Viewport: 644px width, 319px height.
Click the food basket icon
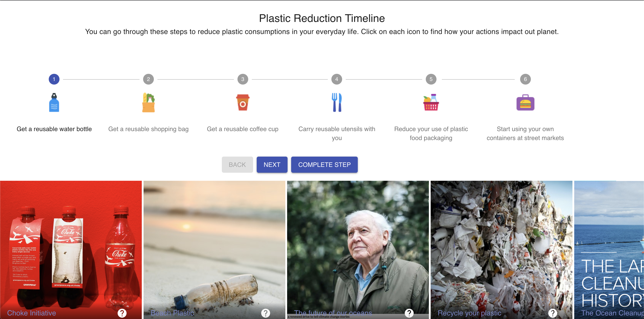(431, 103)
